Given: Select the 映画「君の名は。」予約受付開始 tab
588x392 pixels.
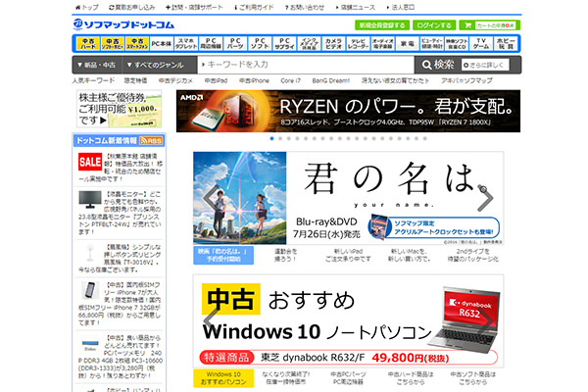Looking at the screenshot, I should [223, 255].
